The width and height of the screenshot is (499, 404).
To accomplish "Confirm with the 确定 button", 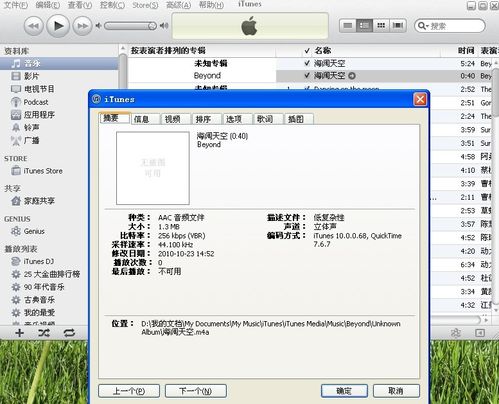I will pos(344,391).
